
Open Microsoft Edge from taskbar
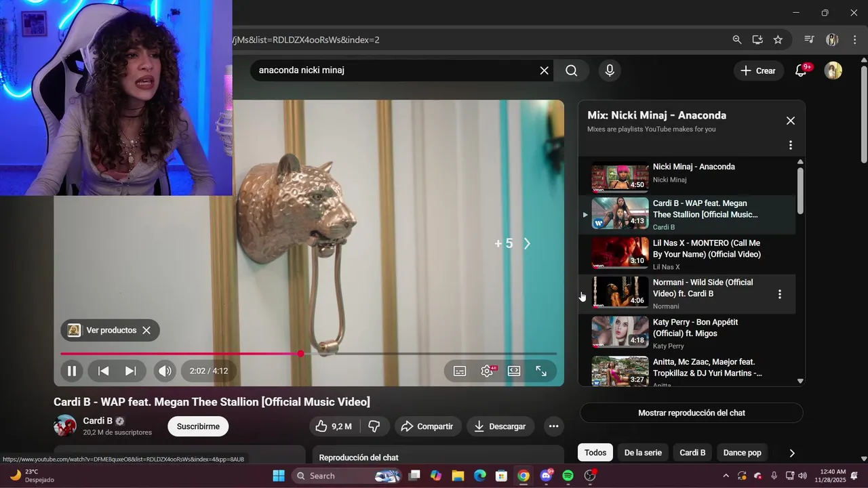coord(479,476)
